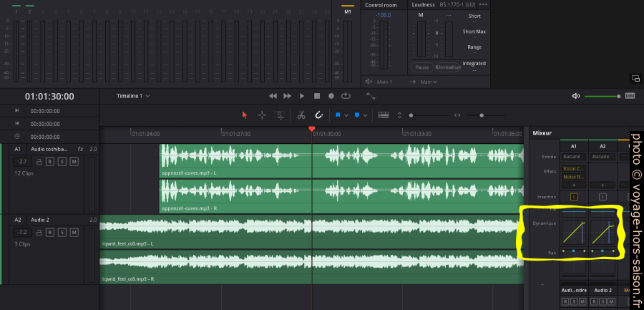Open the Timeline 1 dropdown

point(133,96)
